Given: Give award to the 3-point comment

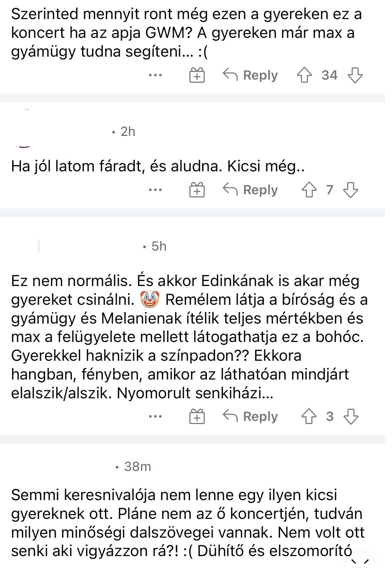Looking at the screenshot, I should [197, 416].
